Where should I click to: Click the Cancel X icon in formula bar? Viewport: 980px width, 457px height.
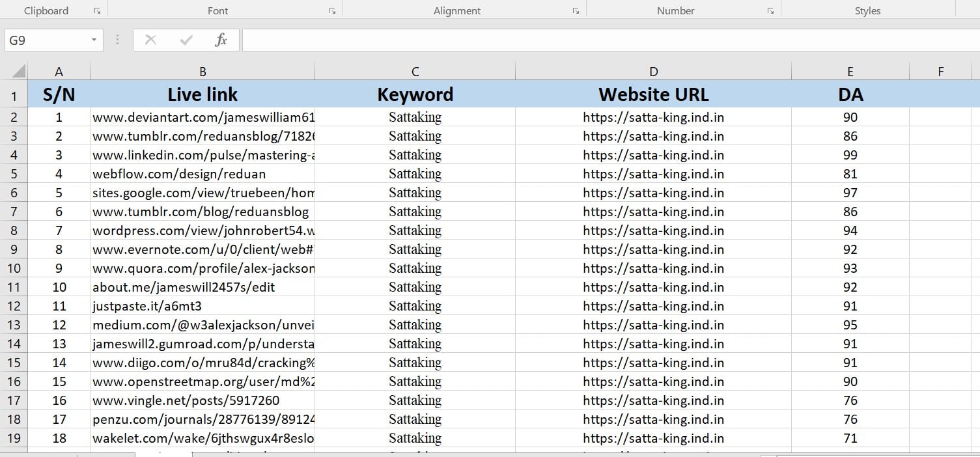150,40
